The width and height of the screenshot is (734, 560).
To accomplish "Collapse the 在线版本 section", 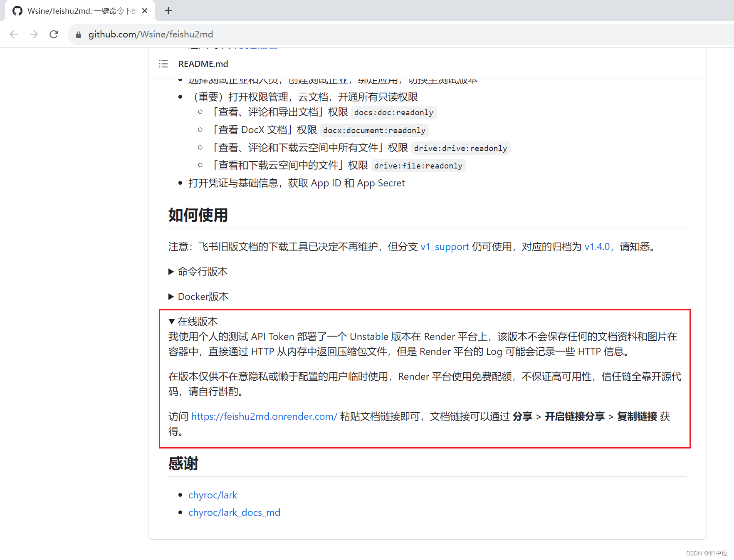I will (193, 322).
